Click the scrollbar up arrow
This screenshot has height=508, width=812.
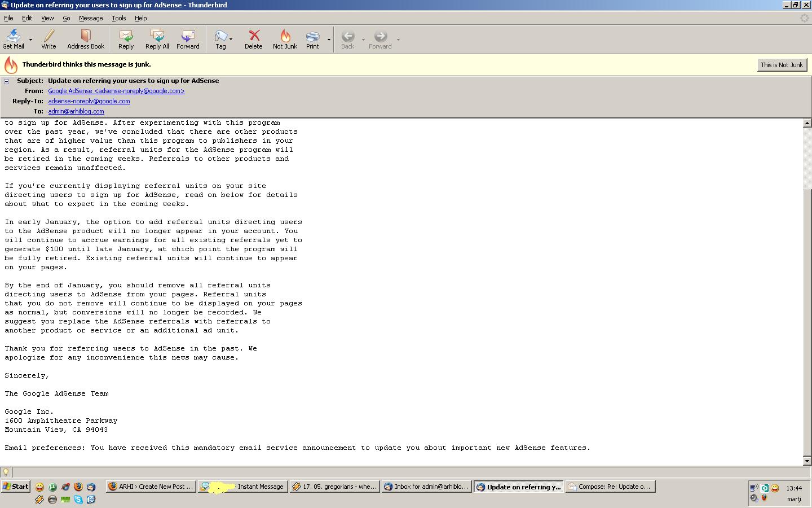point(807,123)
